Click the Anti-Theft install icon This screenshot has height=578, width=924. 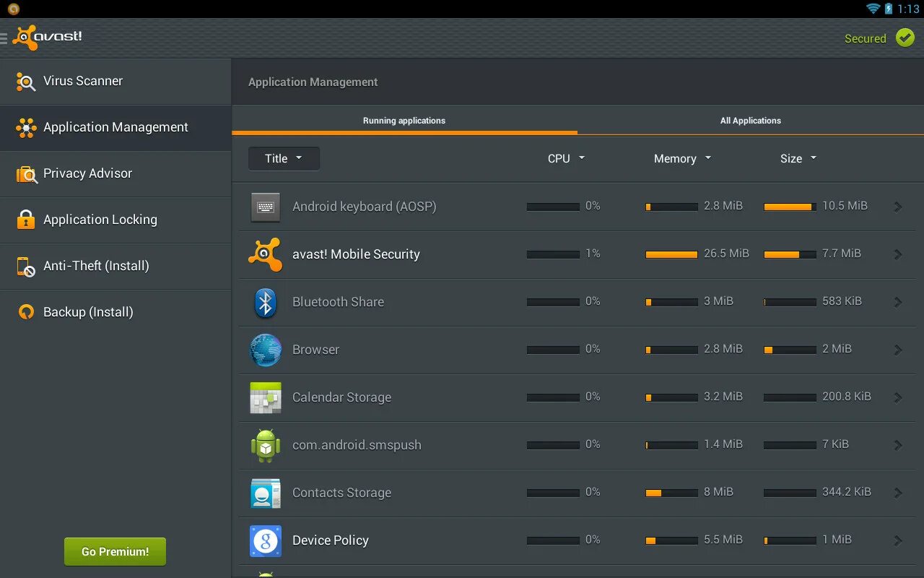pyautogui.click(x=25, y=266)
